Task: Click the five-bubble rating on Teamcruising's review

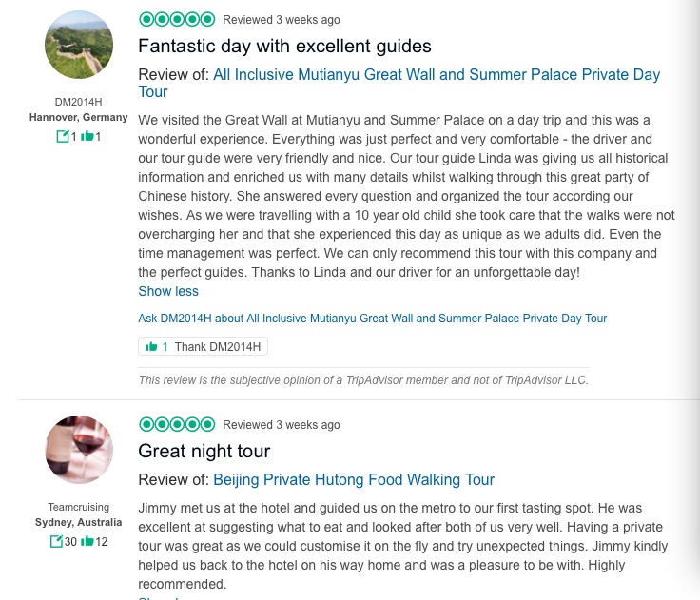Action: click(177, 424)
